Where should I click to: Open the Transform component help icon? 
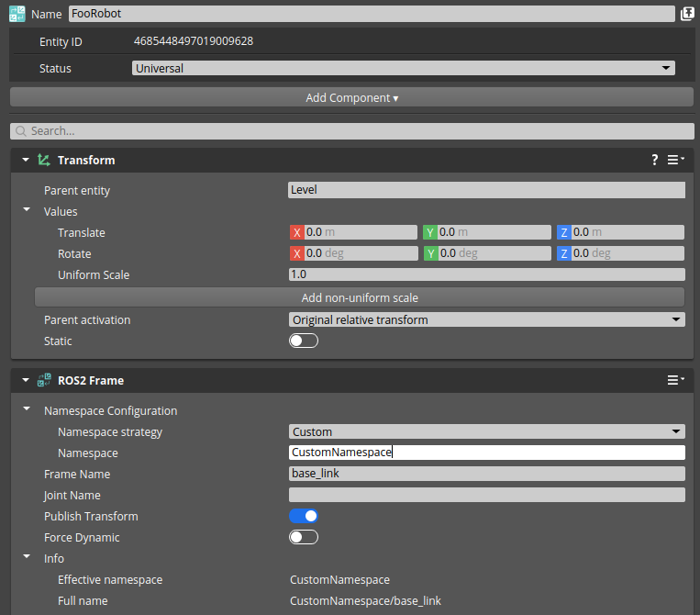(654, 160)
